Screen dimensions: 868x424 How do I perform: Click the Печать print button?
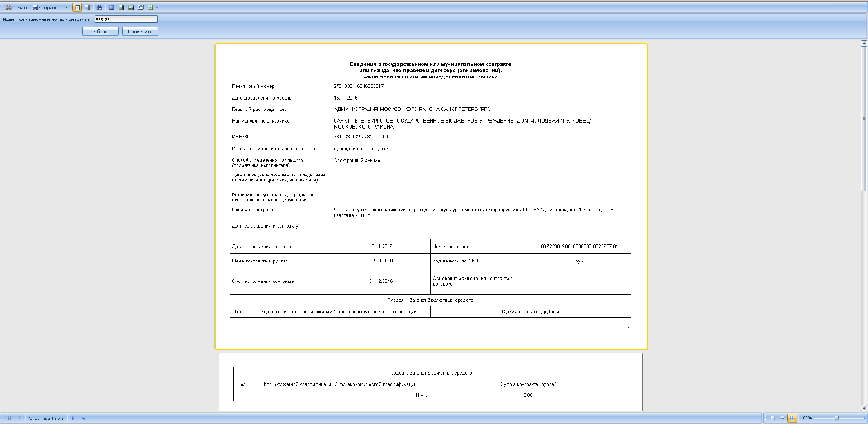tap(17, 7)
